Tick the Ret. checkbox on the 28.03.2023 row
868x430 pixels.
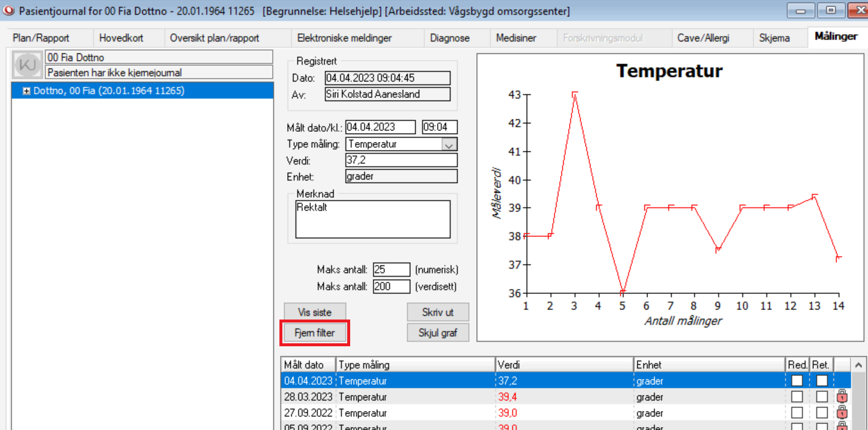822,397
